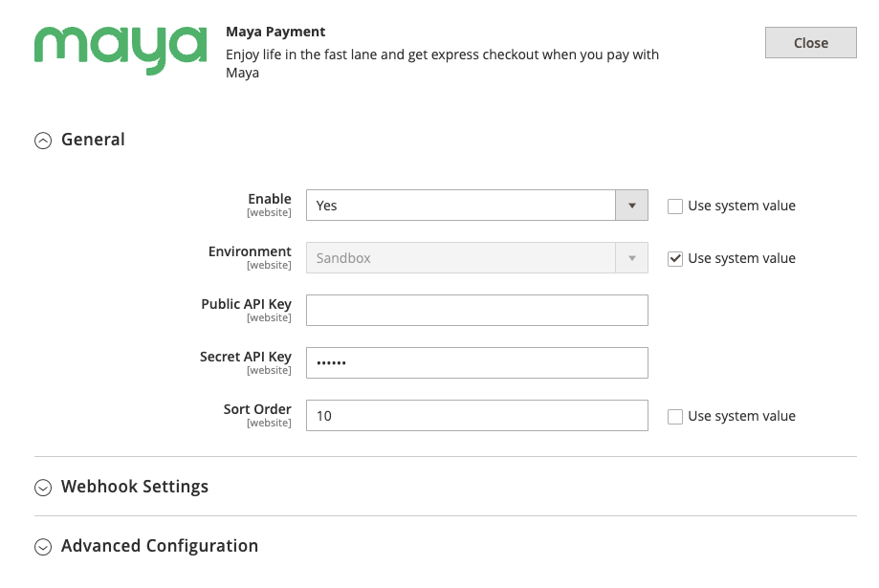Click the Sort Order field label
Viewport: 879px width, 588px height.
(257, 409)
